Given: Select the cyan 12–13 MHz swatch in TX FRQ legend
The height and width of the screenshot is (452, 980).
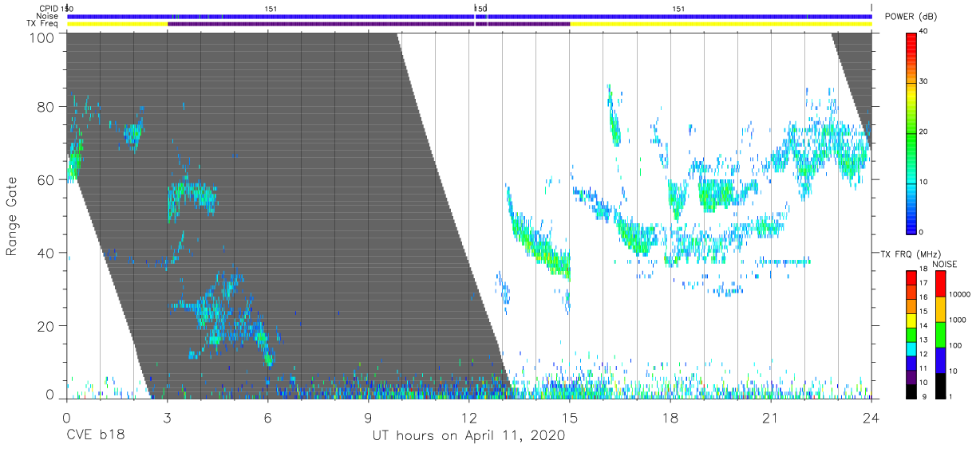Looking at the screenshot, I should pos(911,348).
